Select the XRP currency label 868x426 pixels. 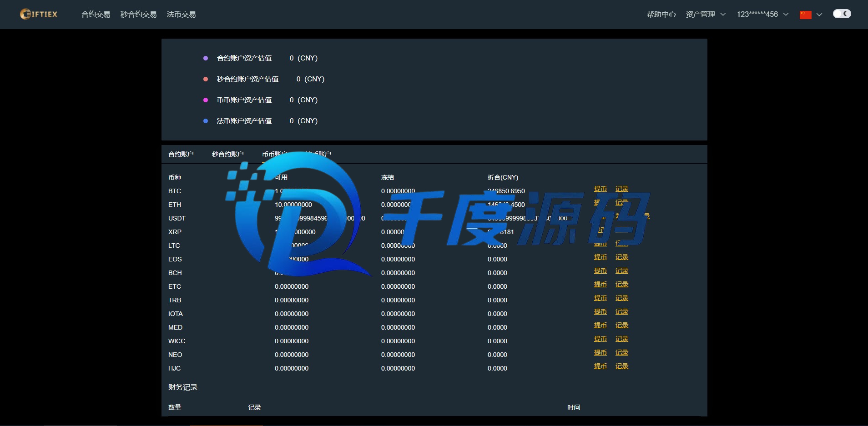tap(175, 232)
